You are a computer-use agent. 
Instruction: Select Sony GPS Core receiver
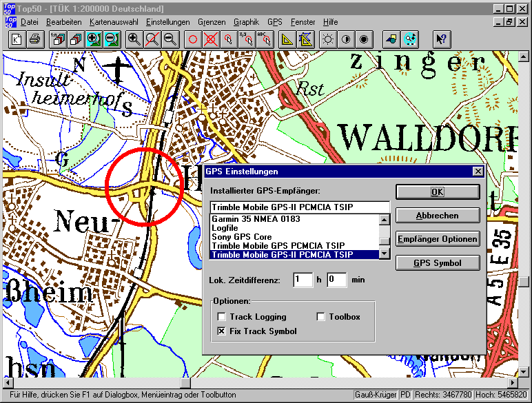pyautogui.click(x=294, y=237)
